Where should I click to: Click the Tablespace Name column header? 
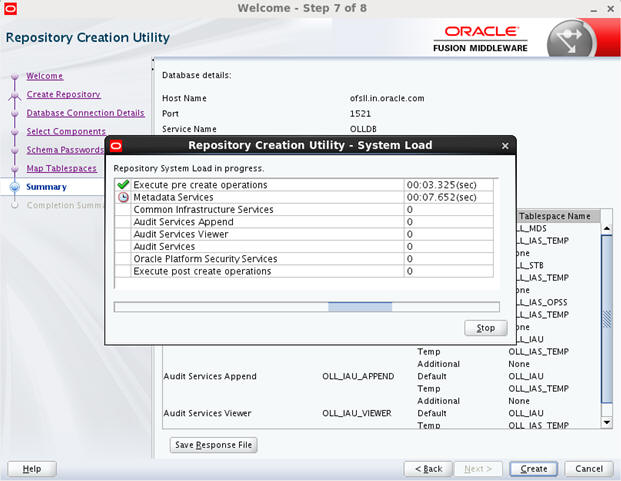point(558,216)
